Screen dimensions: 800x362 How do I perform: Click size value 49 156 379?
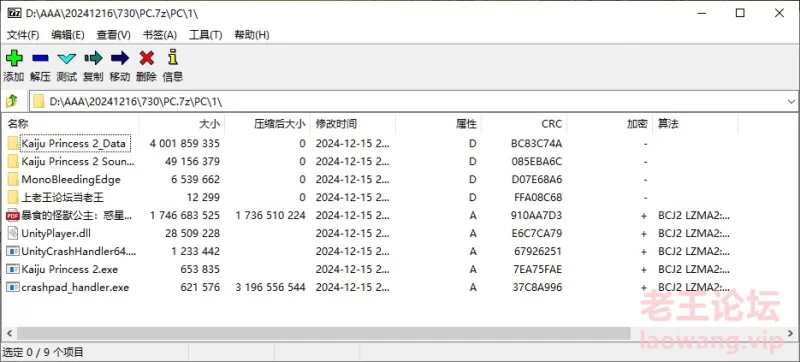coord(192,162)
